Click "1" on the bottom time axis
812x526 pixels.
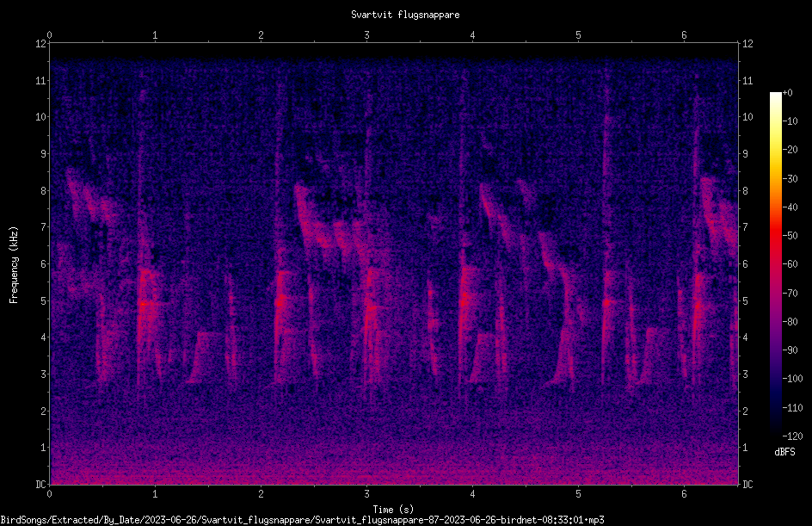pyautogui.click(x=155, y=494)
